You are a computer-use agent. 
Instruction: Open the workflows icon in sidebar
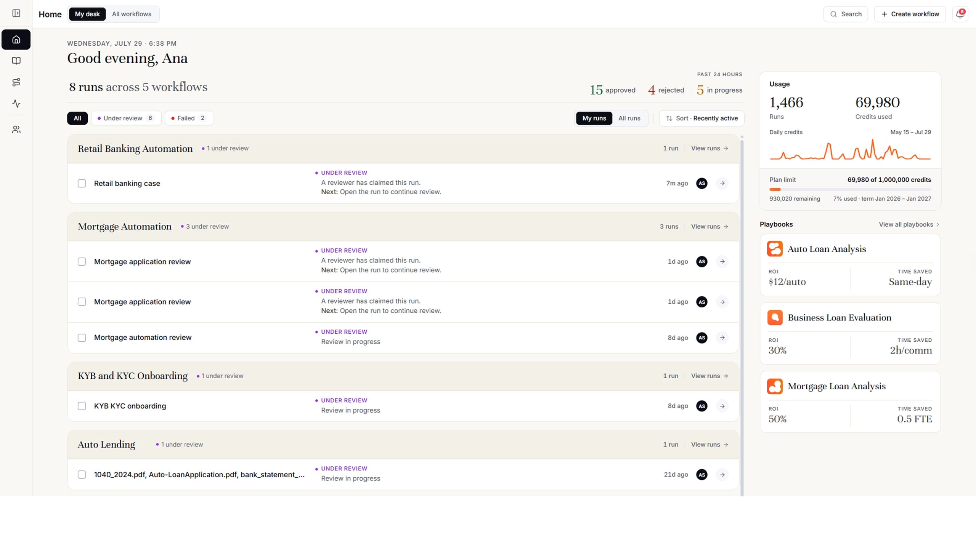pos(16,82)
